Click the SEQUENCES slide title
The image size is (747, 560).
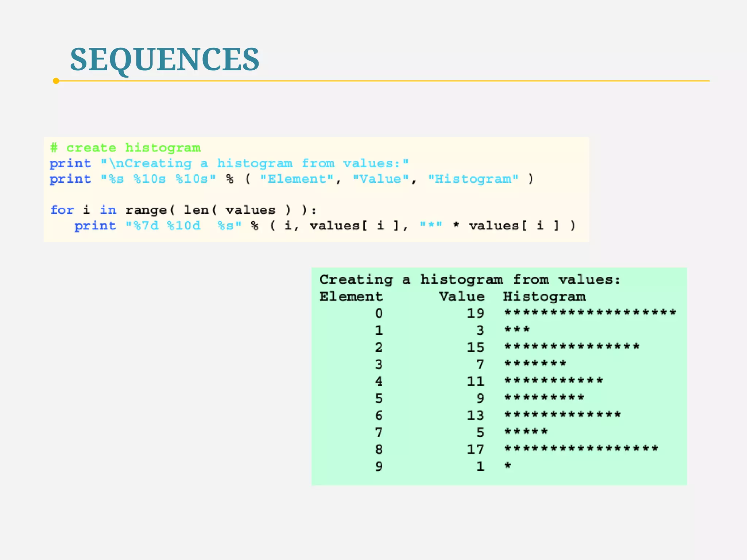165,59
